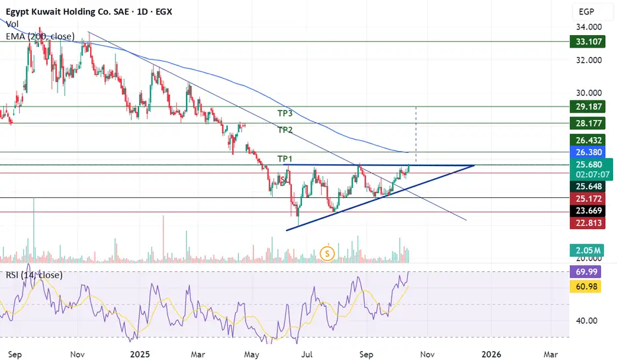The height and width of the screenshot is (364, 617).
Task: Click the 33.107 price level label
Action: point(587,41)
